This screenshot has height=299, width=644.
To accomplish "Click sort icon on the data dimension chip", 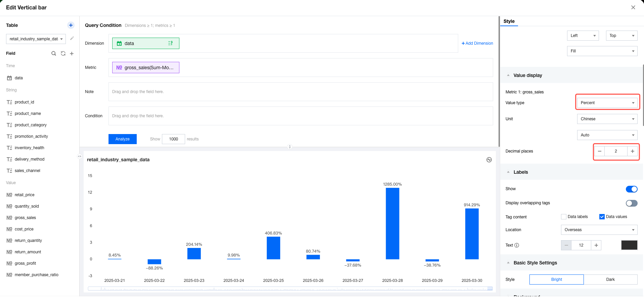I will point(170,43).
